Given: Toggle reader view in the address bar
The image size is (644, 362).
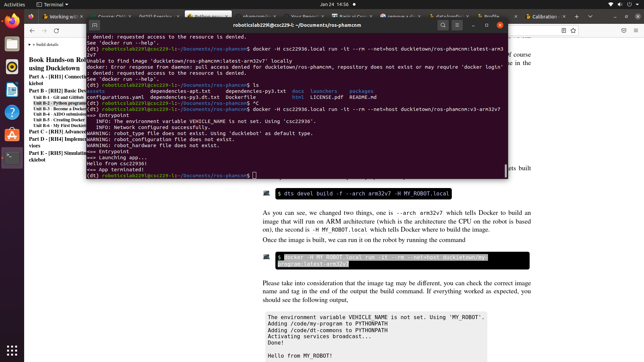Looking at the screenshot, I should click(563, 31).
